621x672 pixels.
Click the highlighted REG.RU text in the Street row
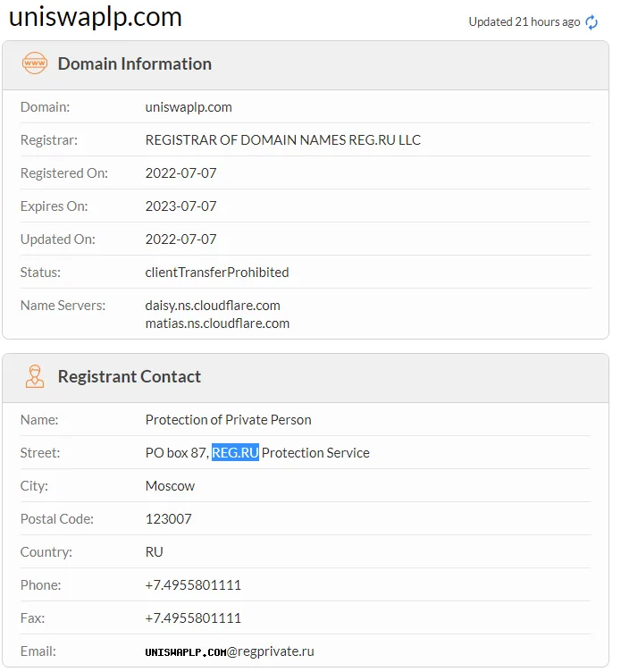tap(235, 452)
